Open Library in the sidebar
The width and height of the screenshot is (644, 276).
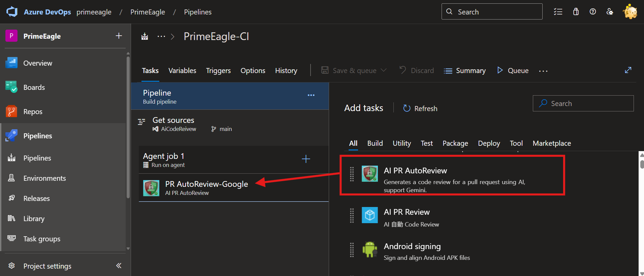coord(34,218)
